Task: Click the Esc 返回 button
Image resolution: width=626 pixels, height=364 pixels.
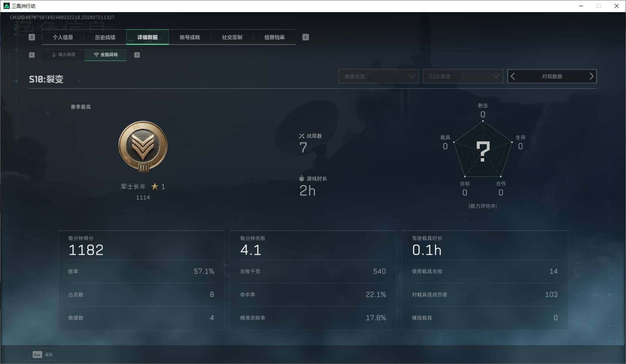Action: (43, 355)
